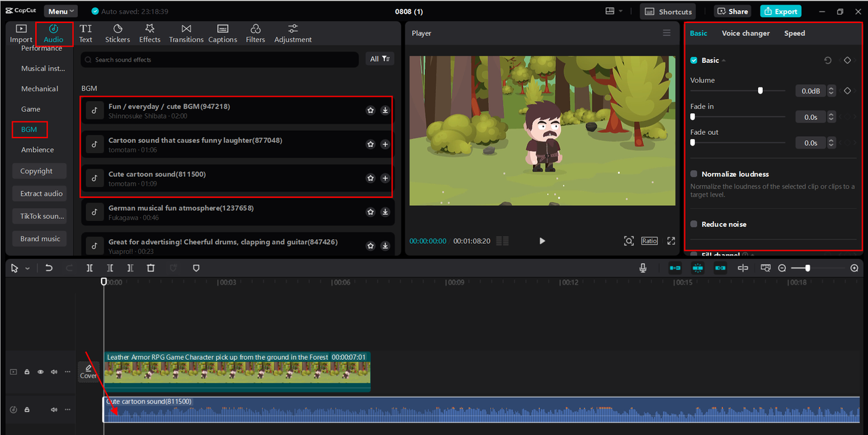Click the Volume slider handle
Viewport: 868px width, 435px height.
[x=760, y=90]
